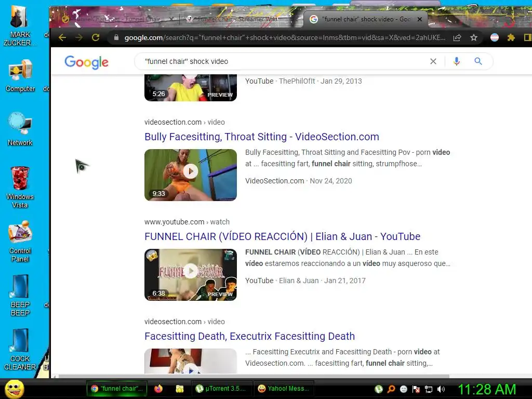
Task: Click the yellow side panel icon
Action: click(x=528, y=37)
